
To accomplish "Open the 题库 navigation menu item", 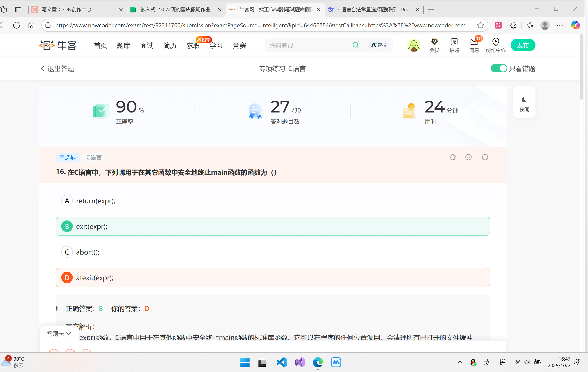I will point(123,45).
